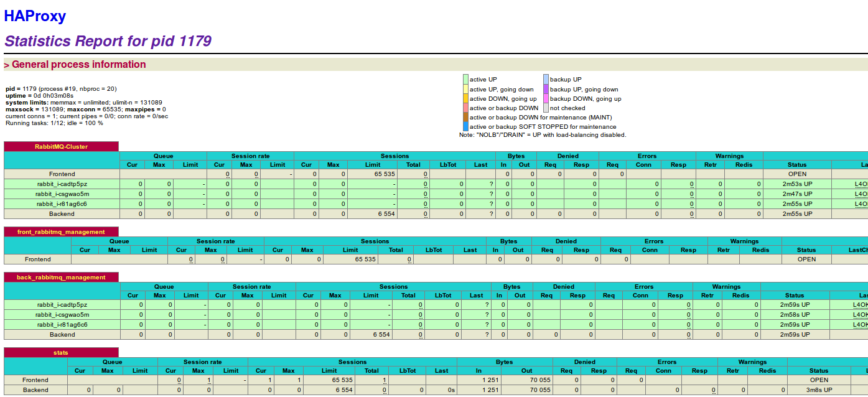Click Frontend row label in front_rabbitmq_management table
Viewport: 868px width, 397px height.
click(x=38, y=259)
